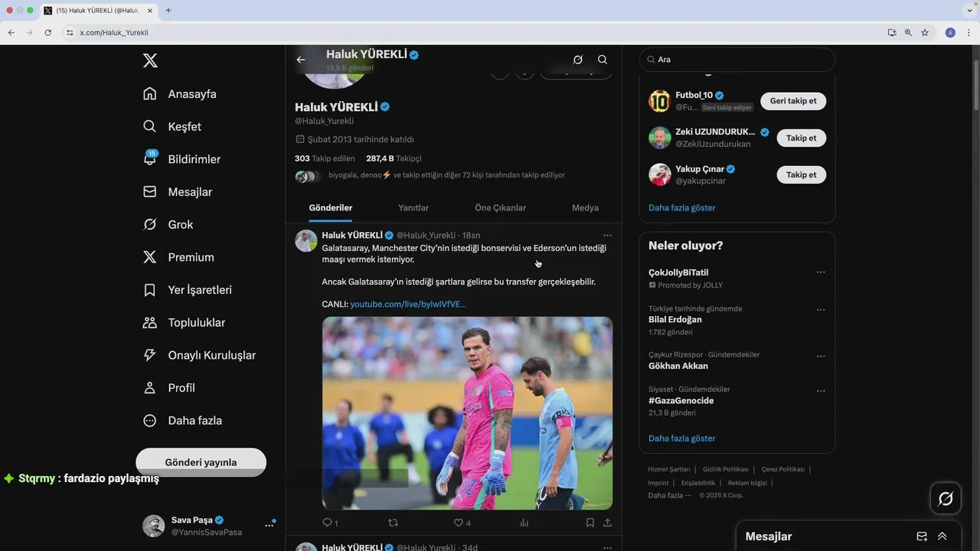Click the Gönderi yayınla button
Screen dimensions: 980x551
201,462
